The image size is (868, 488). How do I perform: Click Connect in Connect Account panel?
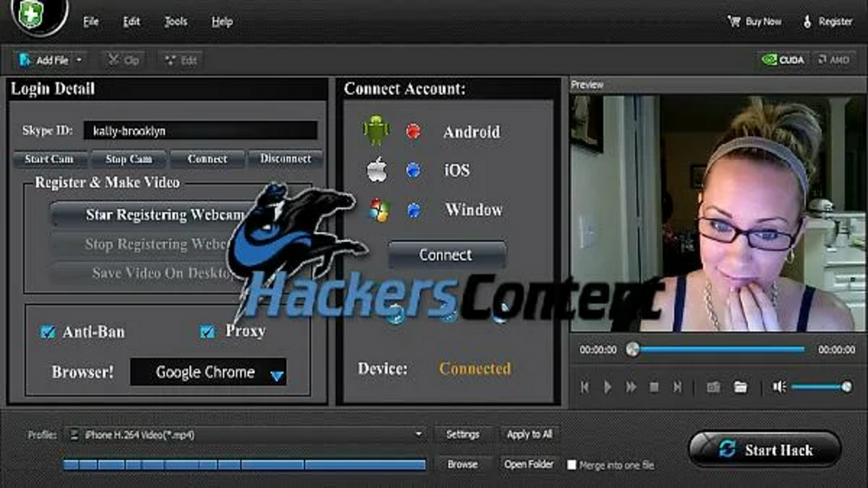click(447, 255)
